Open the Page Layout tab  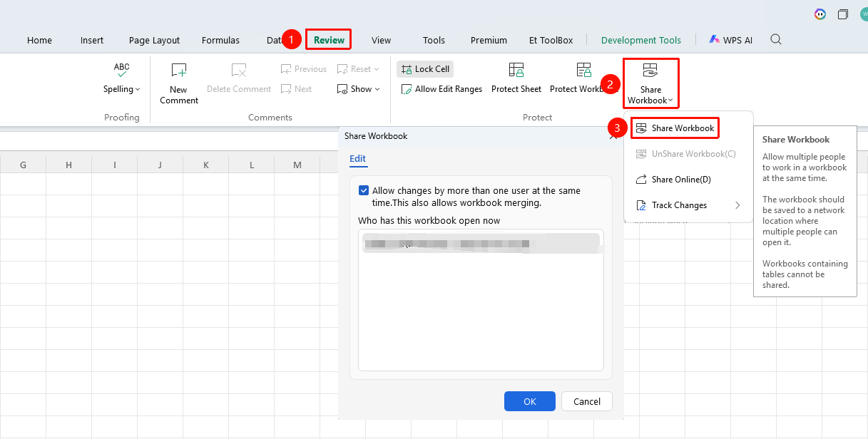(155, 41)
